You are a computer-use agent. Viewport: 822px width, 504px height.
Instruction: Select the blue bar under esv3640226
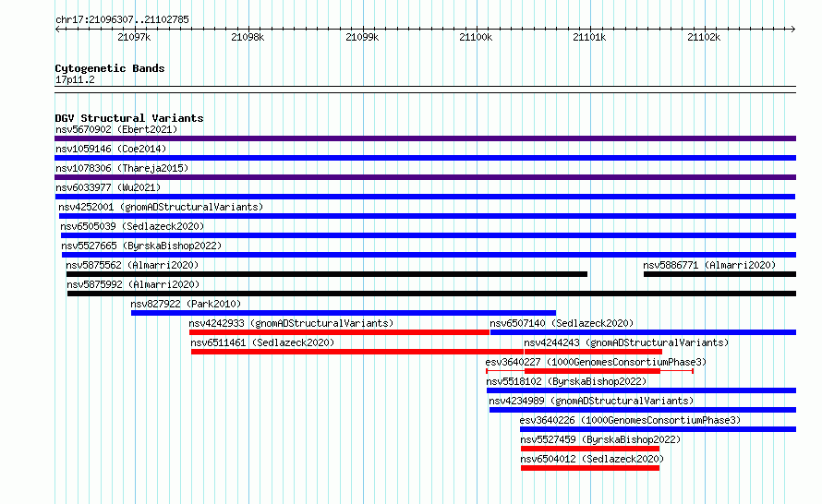coord(658,429)
